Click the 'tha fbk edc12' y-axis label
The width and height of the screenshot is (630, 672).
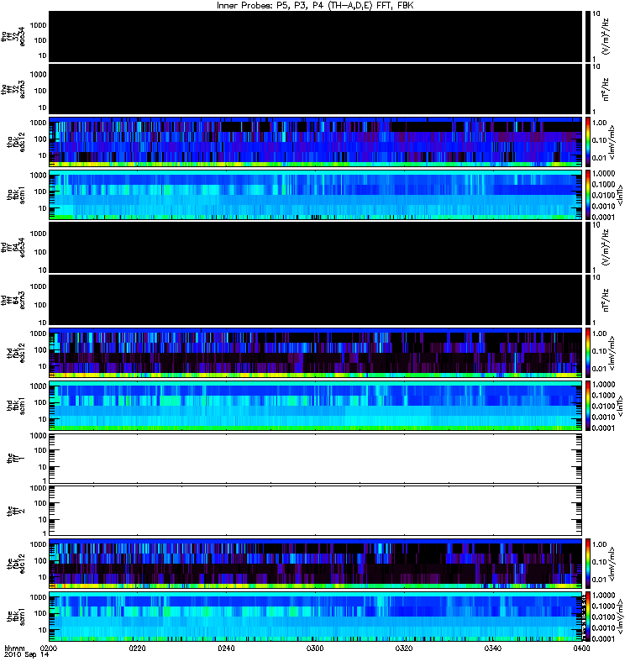coord(16,142)
